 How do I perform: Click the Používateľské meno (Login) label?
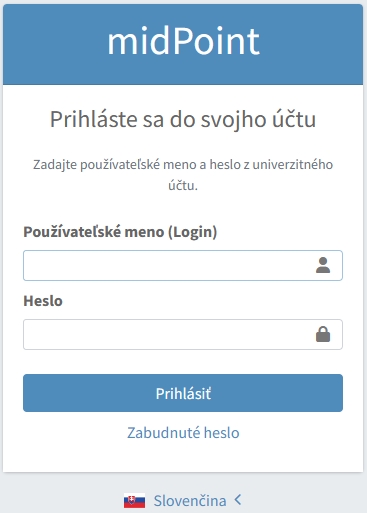pos(120,232)
